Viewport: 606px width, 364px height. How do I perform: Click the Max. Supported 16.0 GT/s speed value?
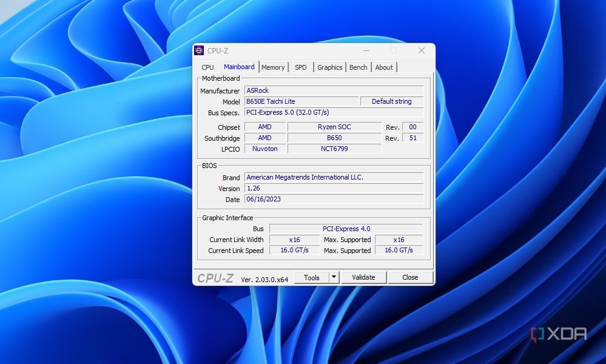pyautogui.click(x=399, y=251)
